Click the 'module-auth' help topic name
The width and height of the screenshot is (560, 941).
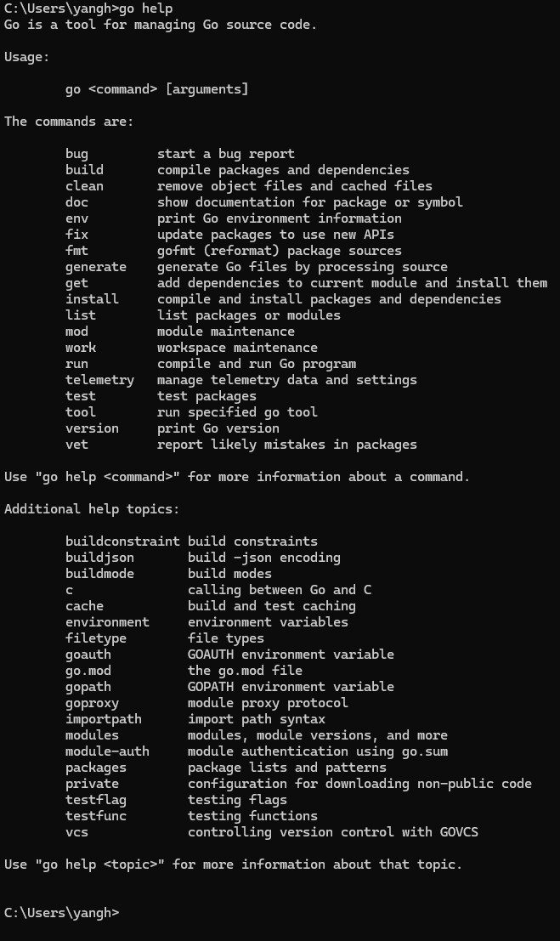[107, 751]
